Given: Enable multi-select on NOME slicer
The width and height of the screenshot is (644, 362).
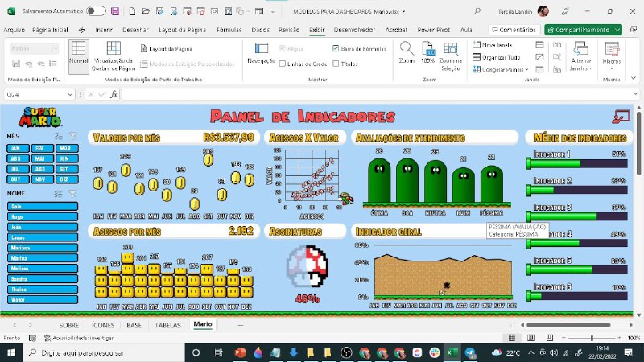Looking at the screenshot, I should (59, 193).
